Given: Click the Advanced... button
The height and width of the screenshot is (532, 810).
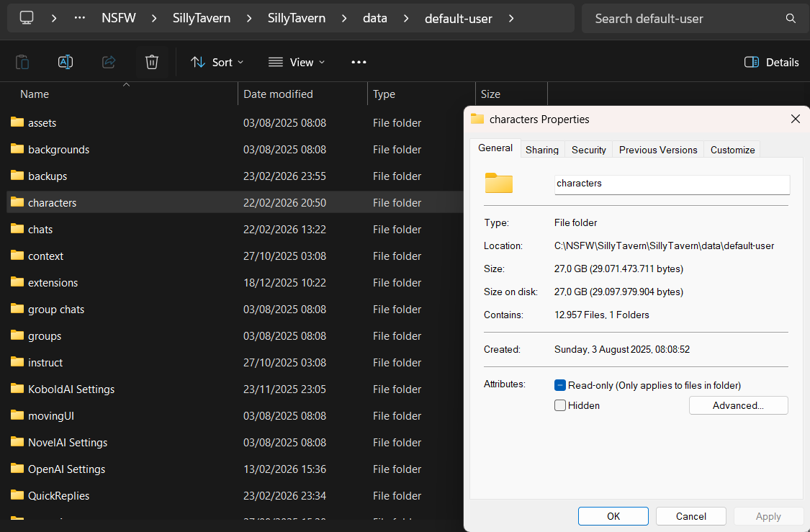Looking at the screenshot, I should (738, 405).
